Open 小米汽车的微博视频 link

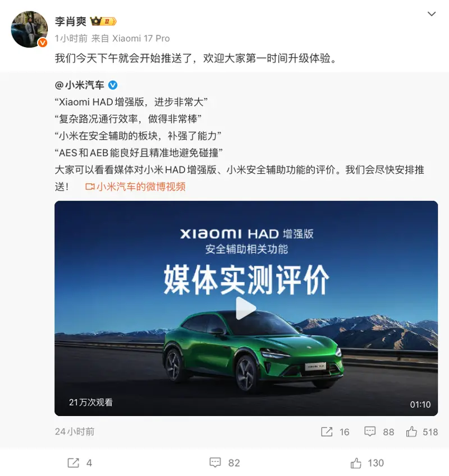click(x=141, y=186)
